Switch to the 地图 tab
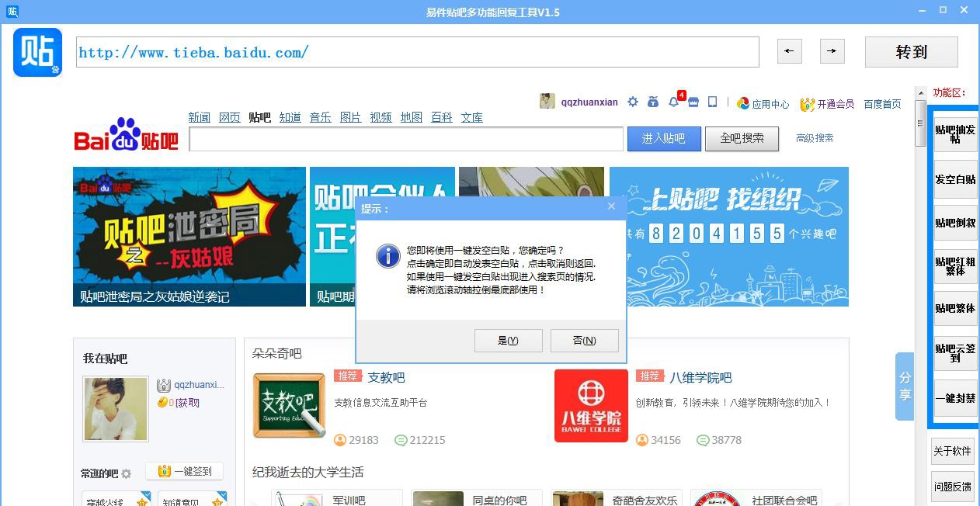 point(412,117)
